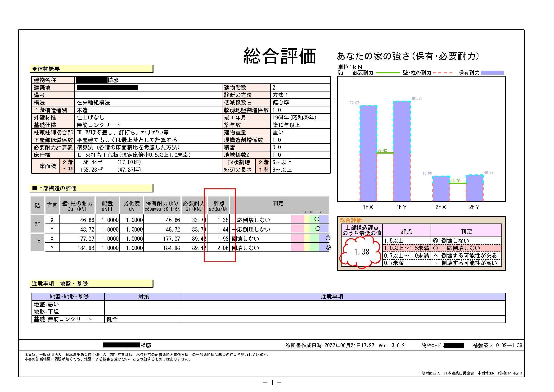This screenshot has width=554, height=392.
Task: Click the △ symbol in the 判定 legend
Action: coord(436,255)
